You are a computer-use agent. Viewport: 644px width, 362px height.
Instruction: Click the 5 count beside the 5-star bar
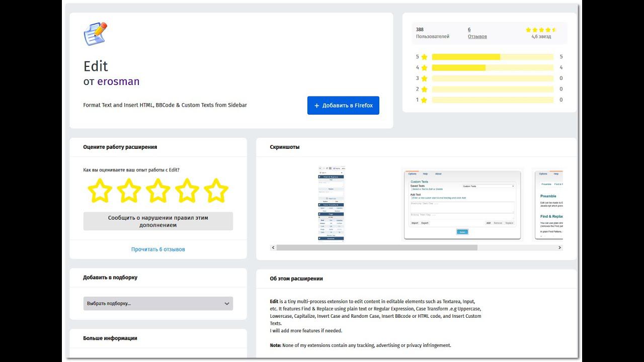(561, 57)
